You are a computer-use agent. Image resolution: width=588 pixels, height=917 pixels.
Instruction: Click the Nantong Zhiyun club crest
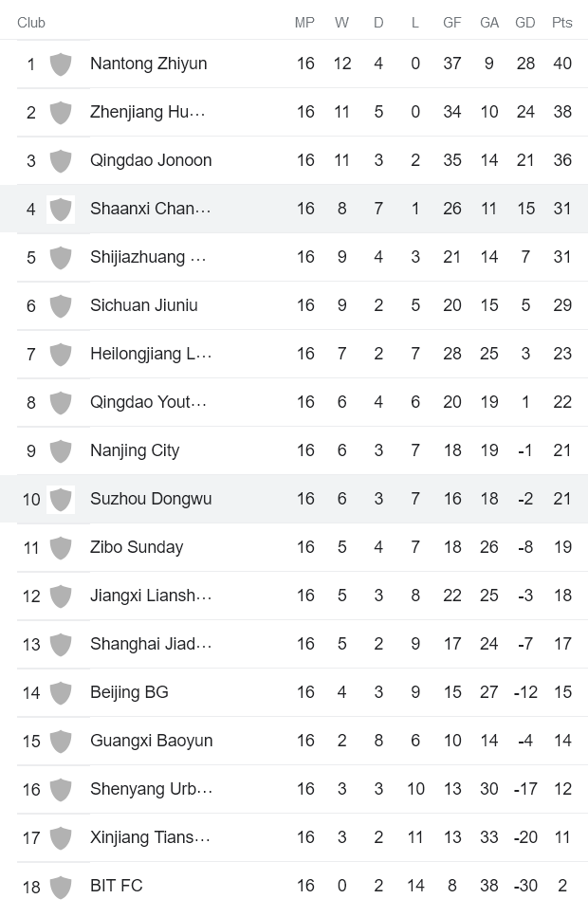coord(62,63)
